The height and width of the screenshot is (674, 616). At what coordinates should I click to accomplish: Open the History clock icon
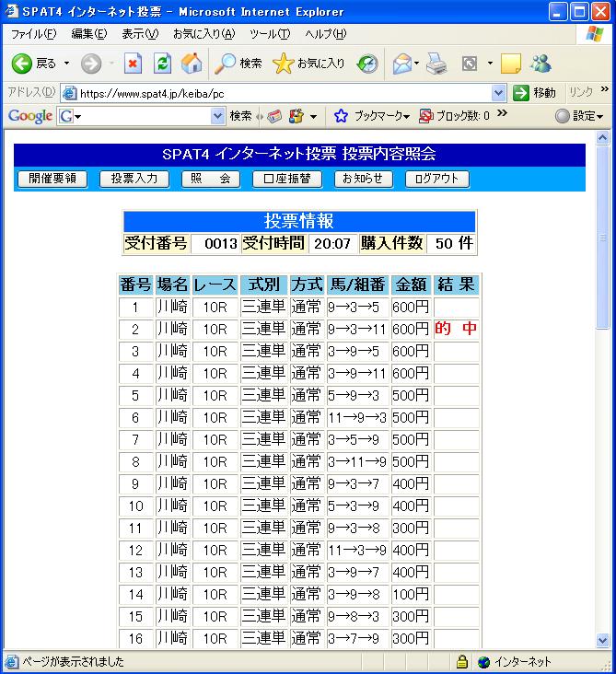(x=367, y=64)
